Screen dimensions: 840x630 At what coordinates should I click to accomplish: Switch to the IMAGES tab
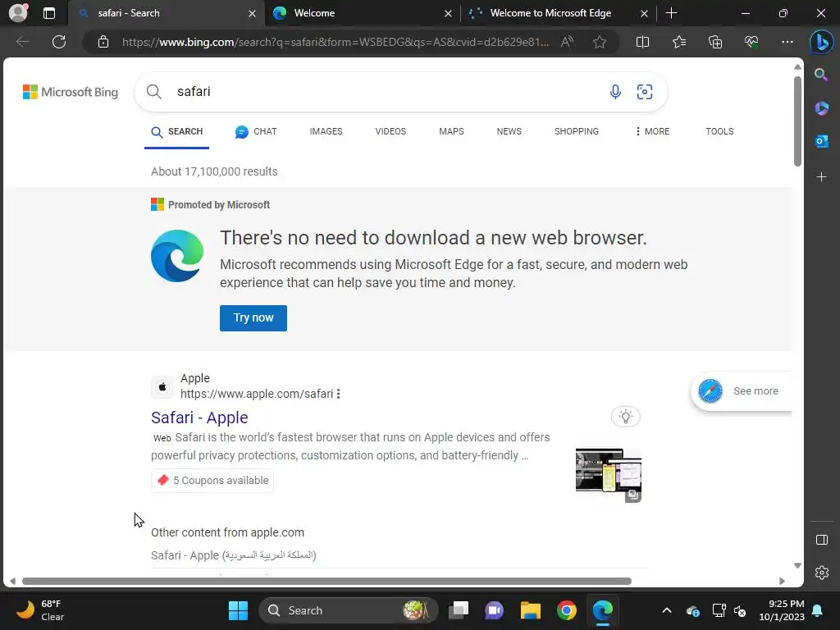(326, 132)
